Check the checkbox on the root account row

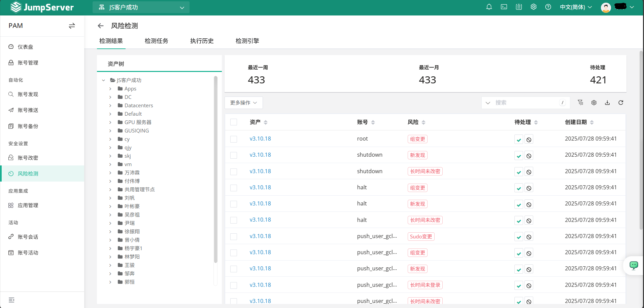234,139
